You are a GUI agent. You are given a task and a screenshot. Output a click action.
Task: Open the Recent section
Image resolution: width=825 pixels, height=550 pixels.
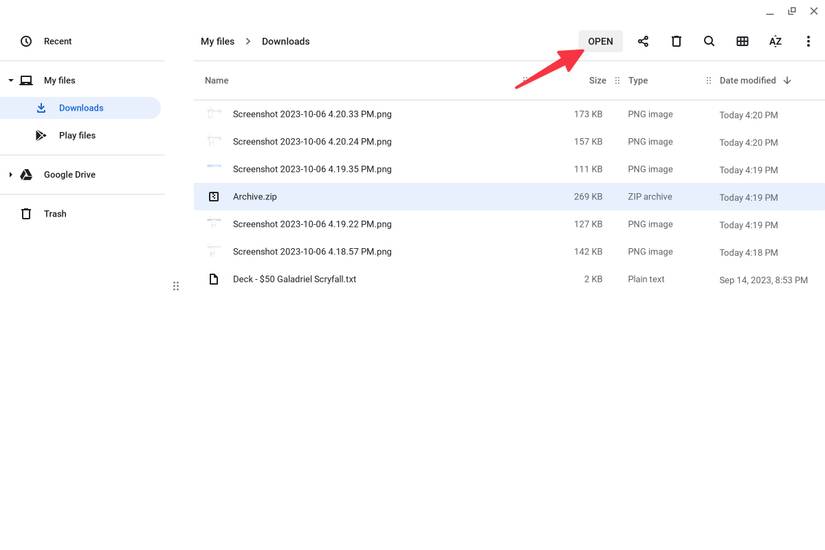(x=57, y=42)
